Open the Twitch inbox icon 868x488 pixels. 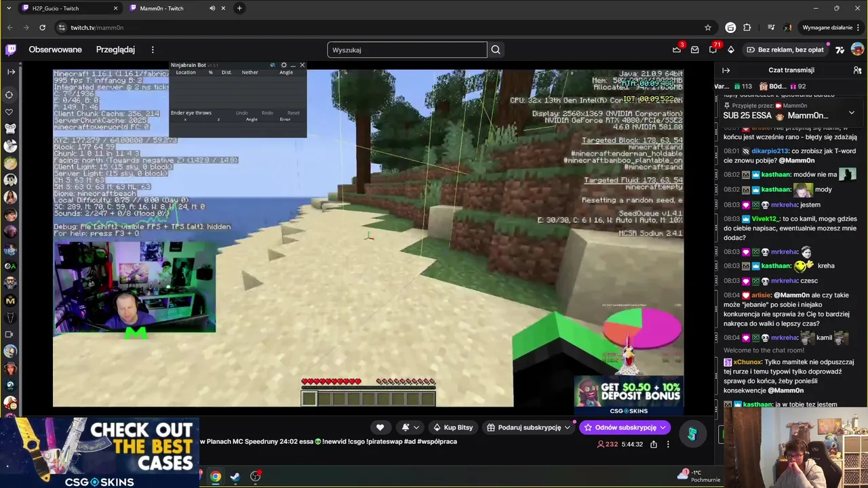tap(694, 49)
